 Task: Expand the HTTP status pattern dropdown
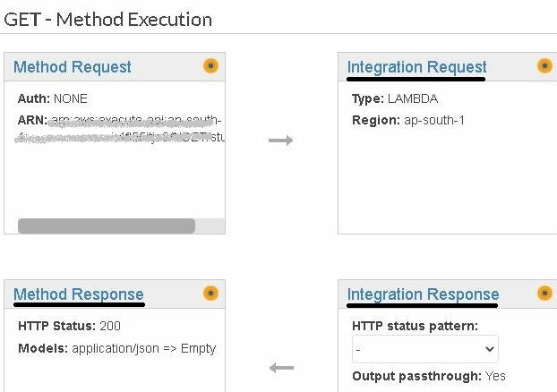425,349
